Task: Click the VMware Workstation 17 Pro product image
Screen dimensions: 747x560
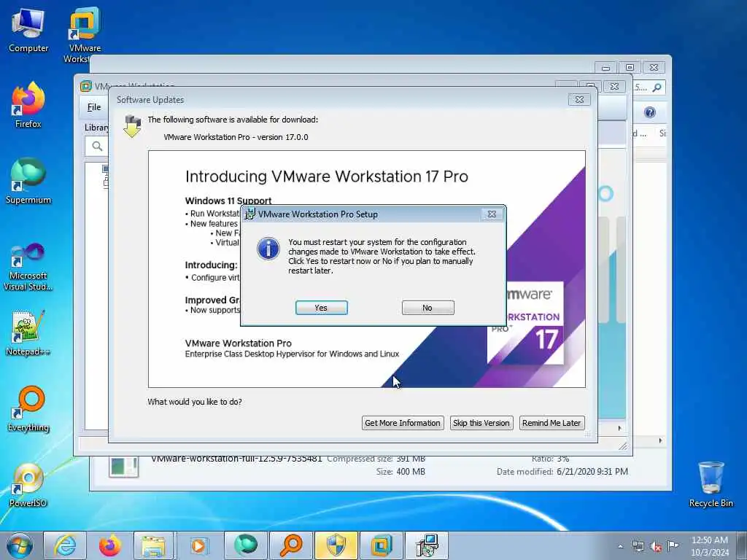Action: tap(525, 323)
